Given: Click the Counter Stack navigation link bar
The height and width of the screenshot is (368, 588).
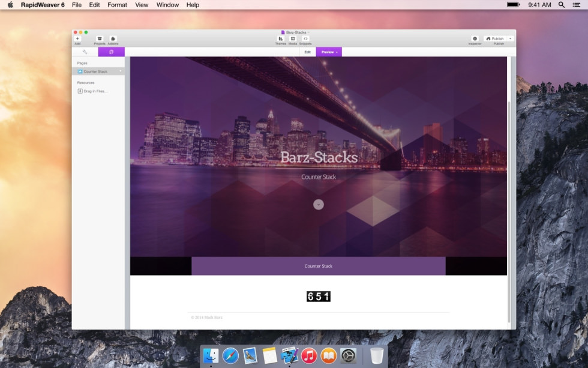Looking at the screenshot, I should point(319,266).
